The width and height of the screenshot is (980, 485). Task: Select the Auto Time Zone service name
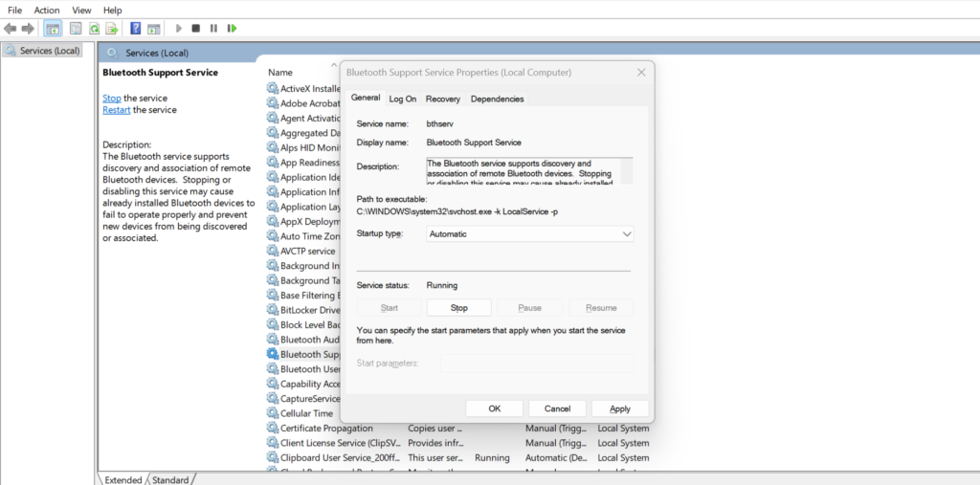click(x=310, y=236)
